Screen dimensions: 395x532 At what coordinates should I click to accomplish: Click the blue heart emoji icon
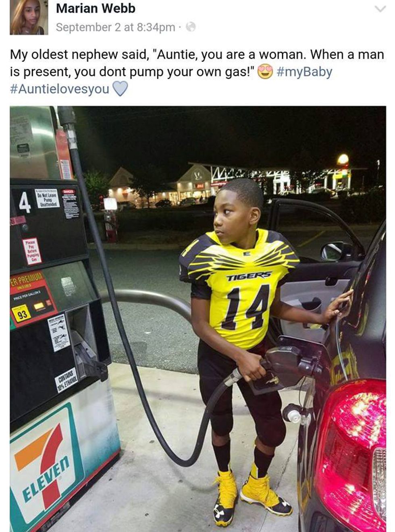coord(120,89)
